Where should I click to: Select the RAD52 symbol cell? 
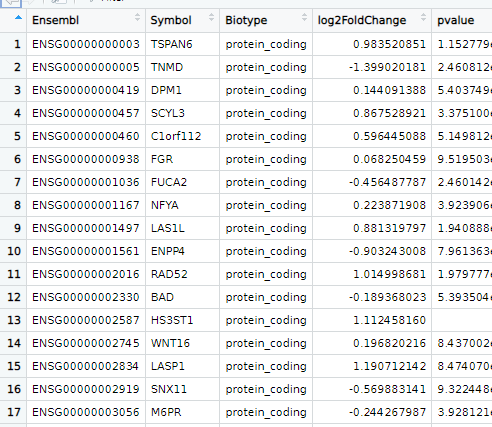coord(183,274)
